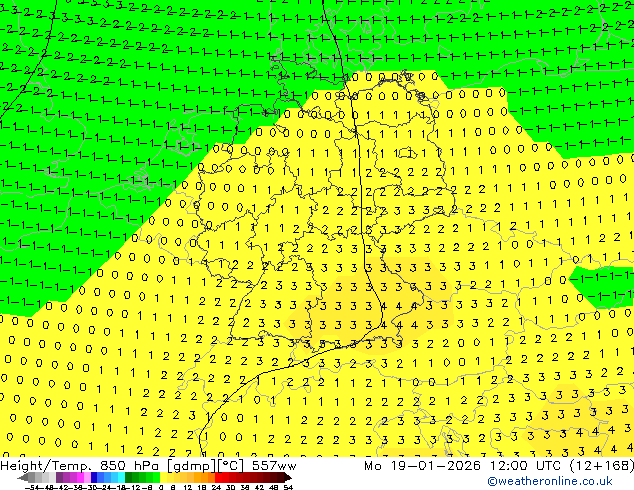The height and width of the screenshot is (490, 634).
Task: Click the "Height/Temp. 850 hPa" chart title
Action: coord(79,466)
